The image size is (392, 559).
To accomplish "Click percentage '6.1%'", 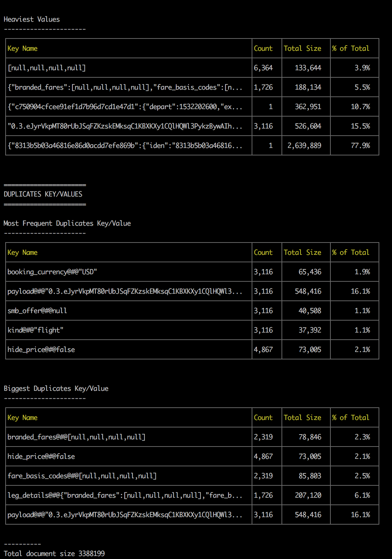I will (362, 495).
